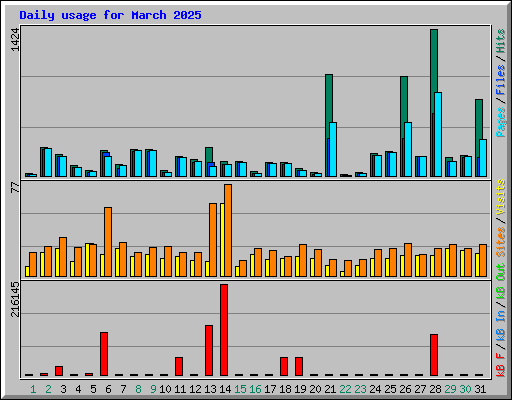This screenshot has width=512, height=400.
Task: Select the tallest orange Sites bar for day 14
Action: (228, 230)
